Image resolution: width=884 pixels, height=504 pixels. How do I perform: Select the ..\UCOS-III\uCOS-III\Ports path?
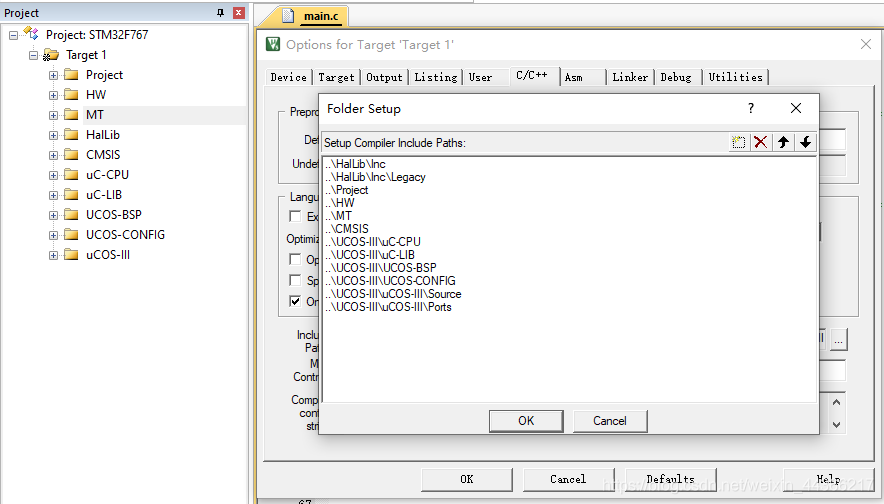(388, 307)
